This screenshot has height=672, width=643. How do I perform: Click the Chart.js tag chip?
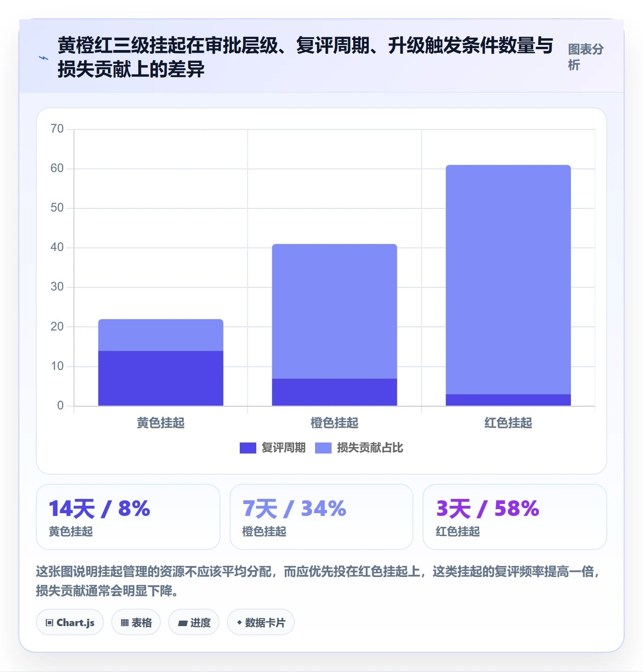(x=70, y=622)
